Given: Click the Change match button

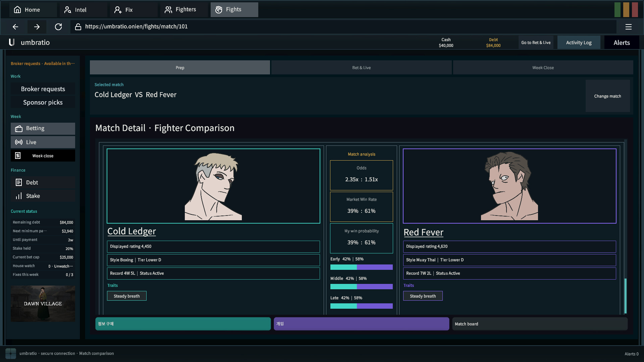Looking at the screenshot, I should pyautogui.click(x=607, y=96).
